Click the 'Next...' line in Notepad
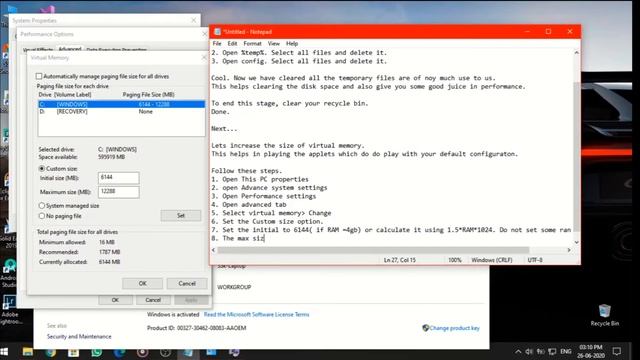The width and height of the screenshot is (640, 360). tap(224, 129)
